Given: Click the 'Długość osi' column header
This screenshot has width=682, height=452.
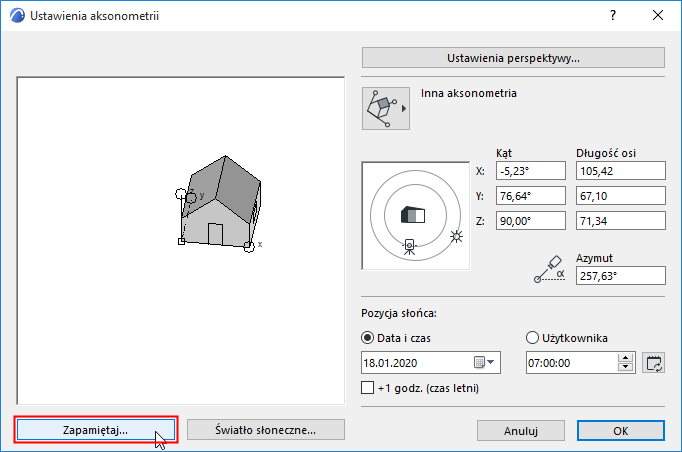Looking at the screenshot, I should (x=606, y=153).
